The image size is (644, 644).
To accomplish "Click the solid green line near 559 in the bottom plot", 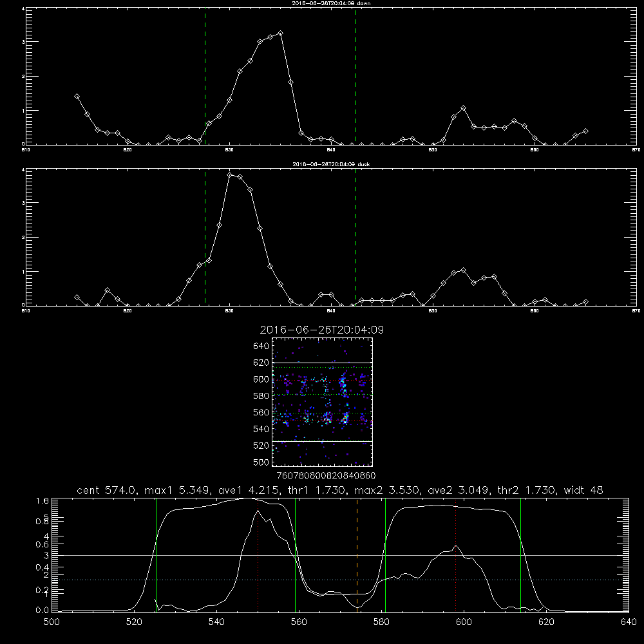I will (296, 554).
